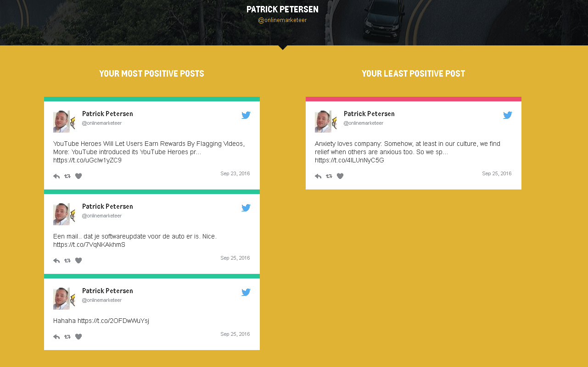Open link https://t.co/7VqNKAkhmS
Viewport: 588px width, 367px height.
[89, 245]
